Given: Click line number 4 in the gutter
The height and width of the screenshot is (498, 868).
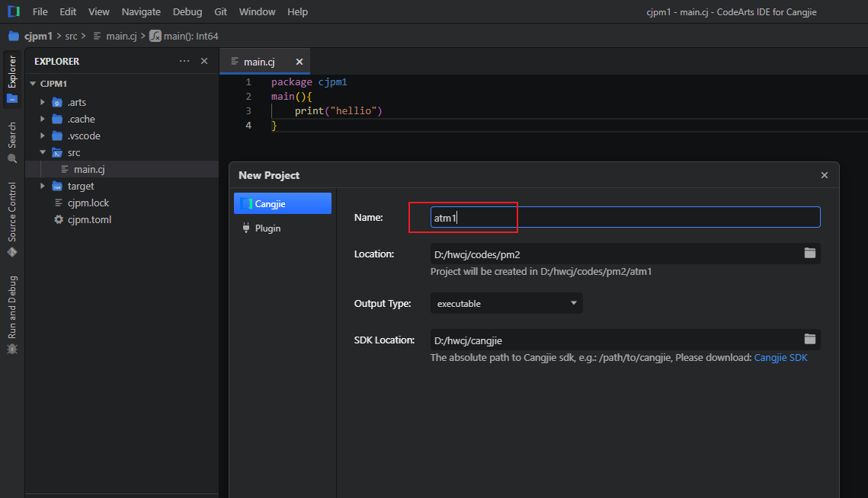Looking at the screenshot, I should [248, 125].
